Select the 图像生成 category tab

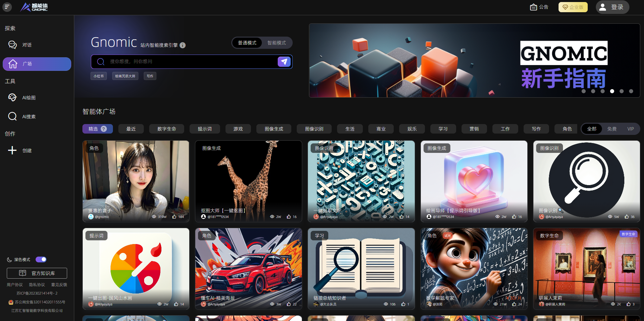[x=274, y=129]
